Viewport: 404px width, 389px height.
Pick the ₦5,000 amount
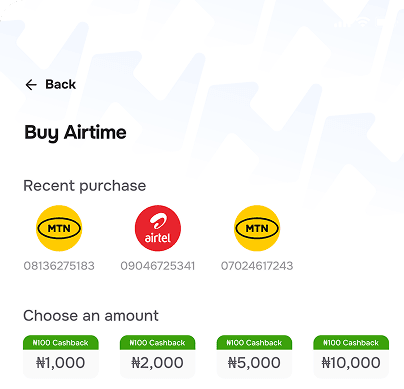click(254, 363)
